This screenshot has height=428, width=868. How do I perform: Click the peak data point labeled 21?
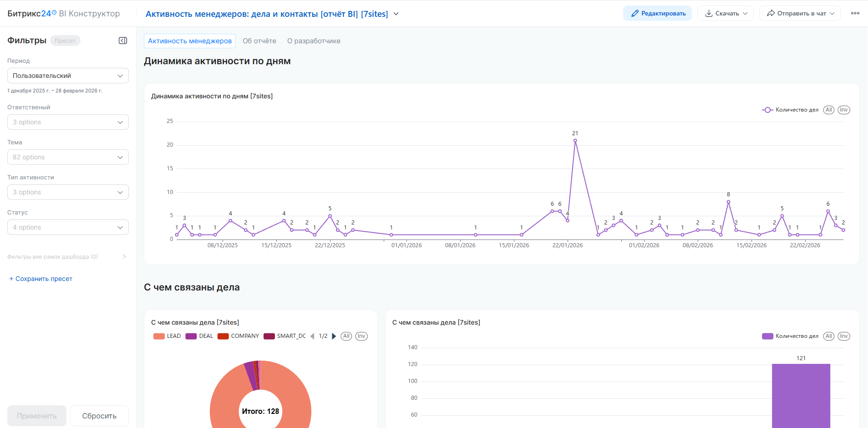[575, 141]
